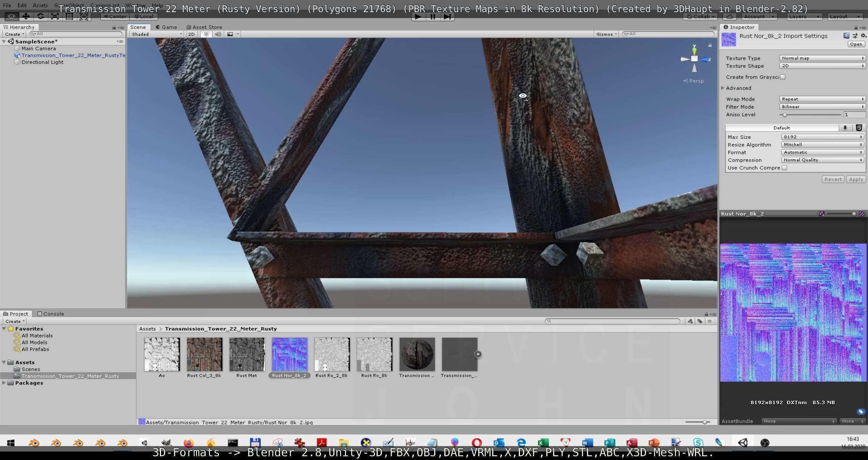Pause the game playback
The height and width of the screenshot is (460, 868).
[x=433, y=17]
